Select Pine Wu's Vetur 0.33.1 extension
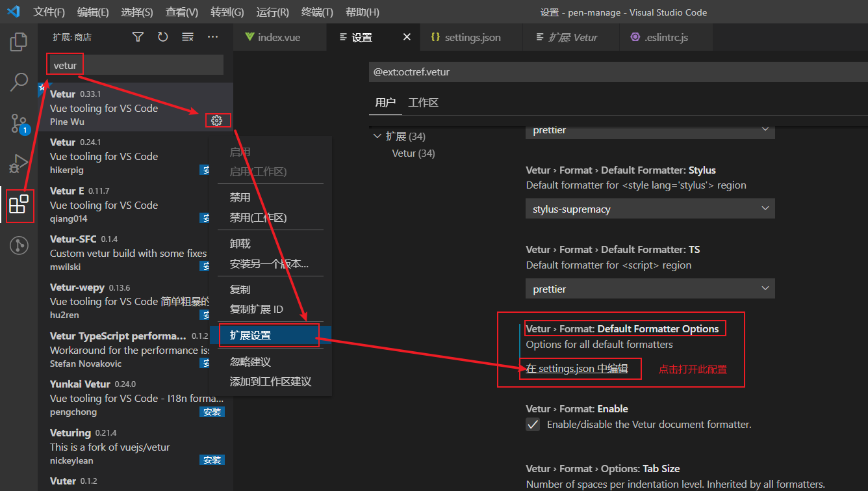Screen dimensions: 868x491 pyautogui.click(x=135, y=107)
